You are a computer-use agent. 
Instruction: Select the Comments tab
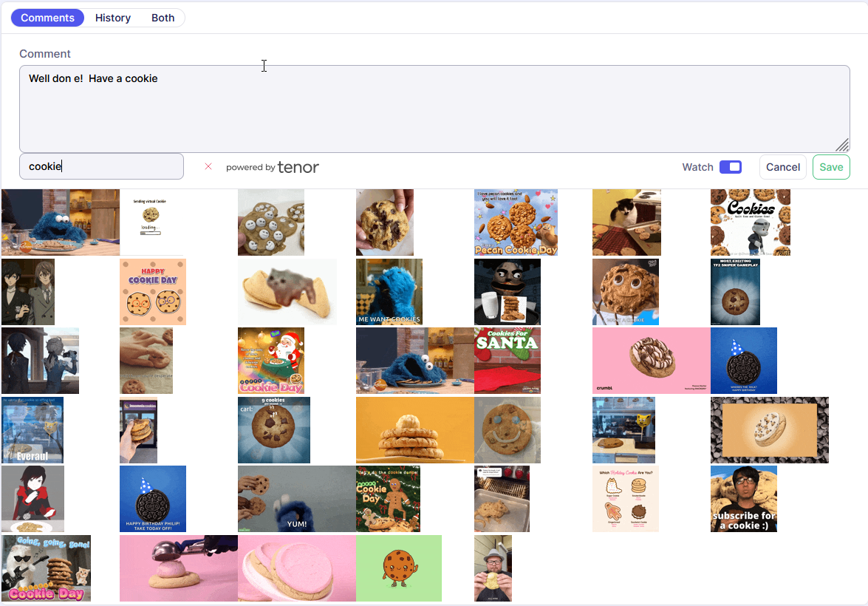[47, 18]
